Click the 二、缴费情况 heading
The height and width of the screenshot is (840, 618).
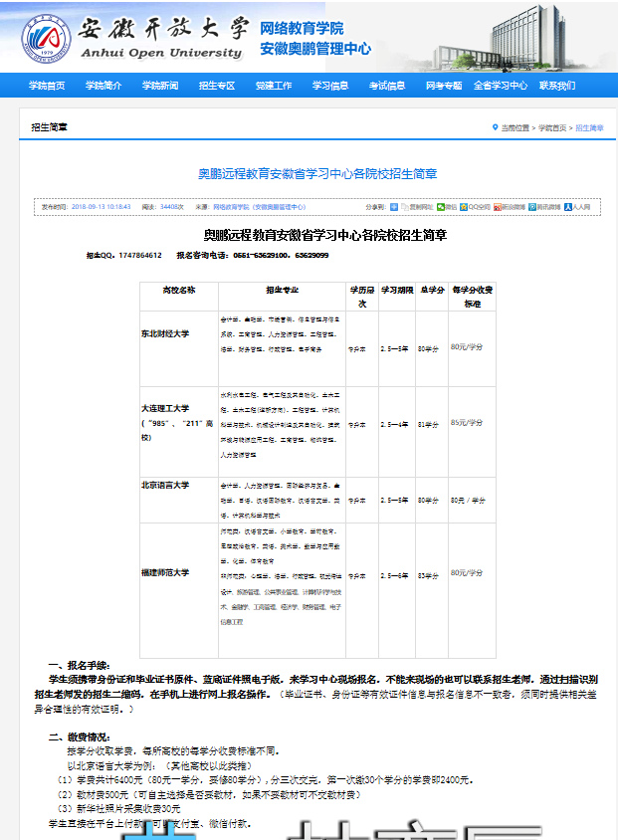point(80,737)
